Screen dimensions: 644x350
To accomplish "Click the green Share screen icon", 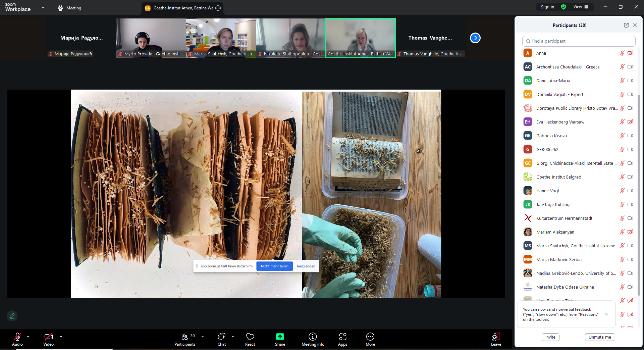I will (280, 337).
